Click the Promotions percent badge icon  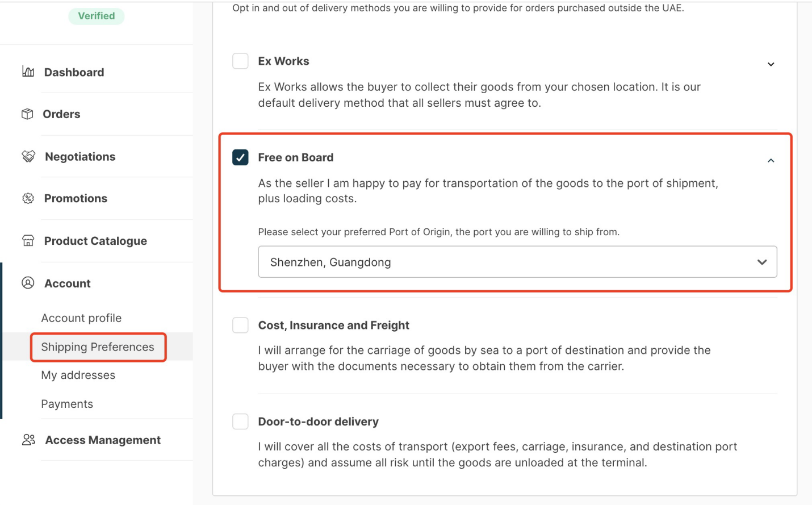tap(28, 198)
